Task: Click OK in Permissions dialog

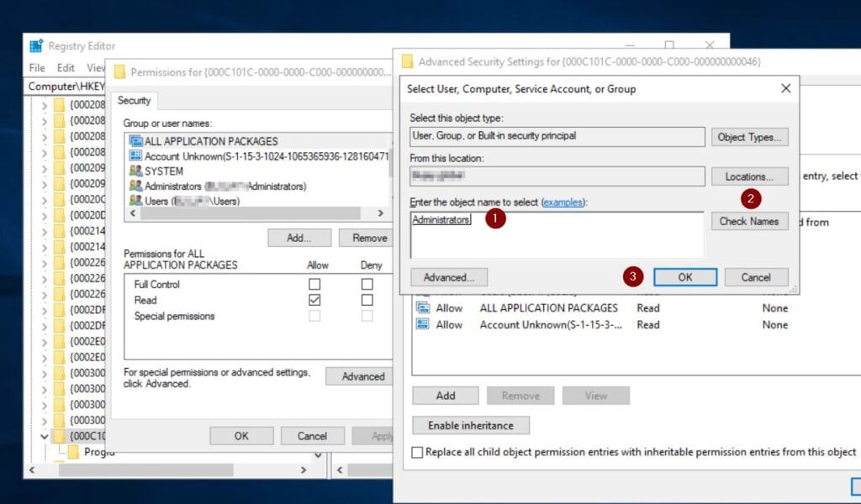Action: tap(241, 436)
